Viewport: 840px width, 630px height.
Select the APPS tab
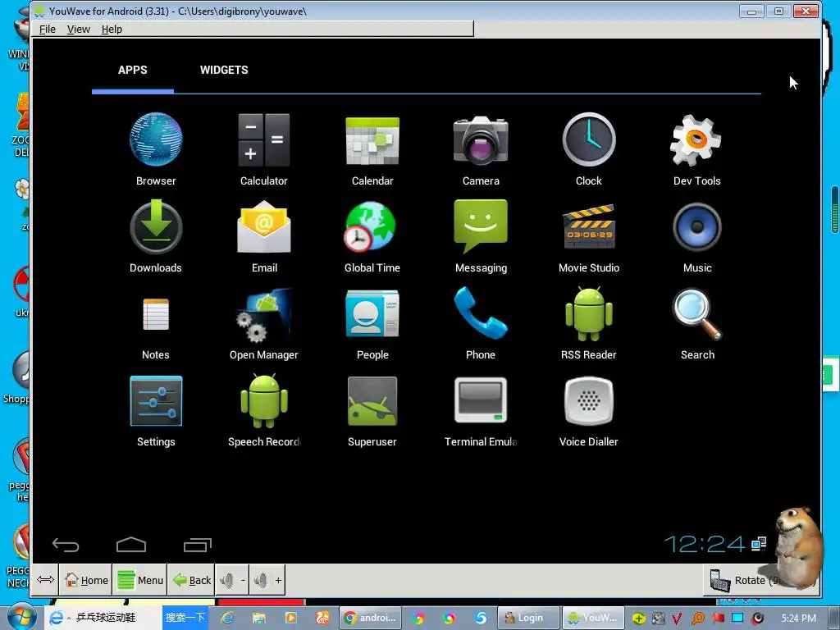[x=132, y=70]
